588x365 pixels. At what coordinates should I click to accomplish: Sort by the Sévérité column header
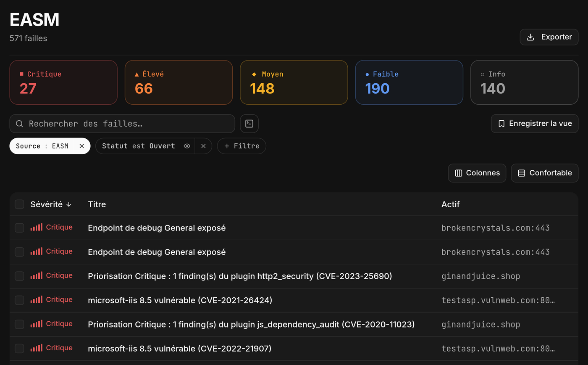pyautogui.click(x=51, y=204)
